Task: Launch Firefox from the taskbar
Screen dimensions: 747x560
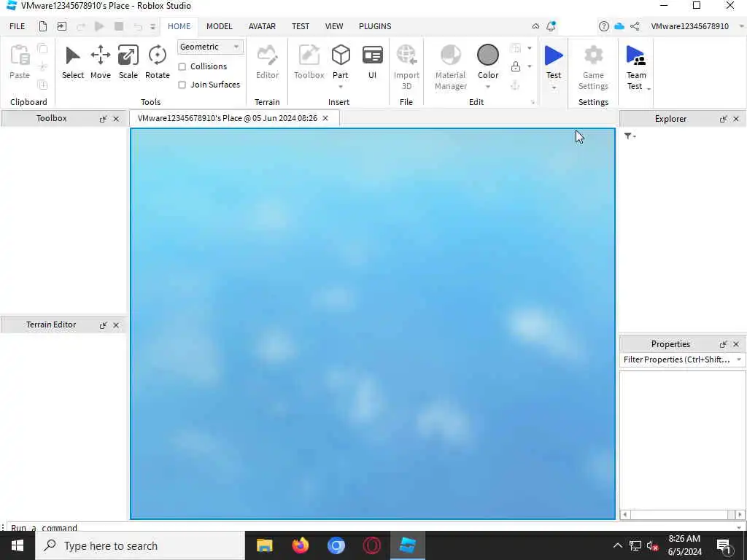Action: [x=300, y=545]
